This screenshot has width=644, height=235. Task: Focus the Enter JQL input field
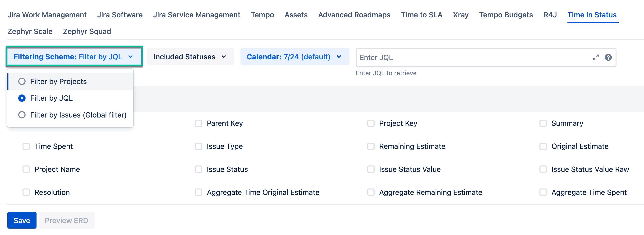pos(473,57)
